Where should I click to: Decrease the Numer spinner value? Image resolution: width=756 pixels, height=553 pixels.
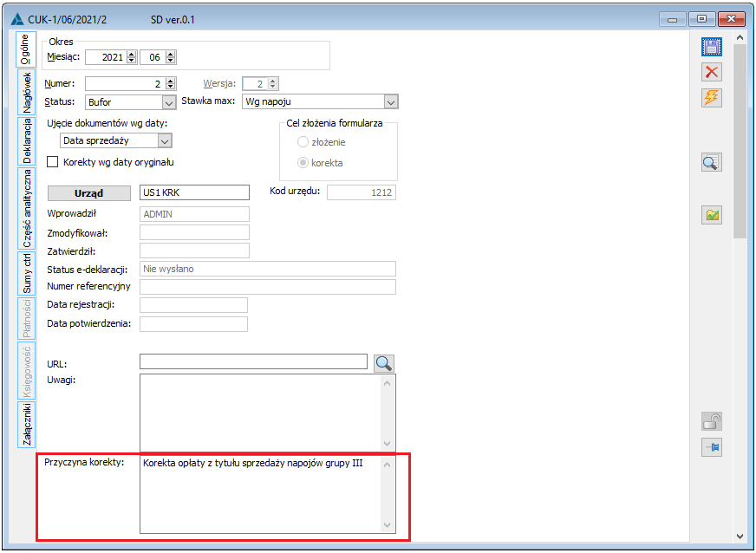click(171, 87)
